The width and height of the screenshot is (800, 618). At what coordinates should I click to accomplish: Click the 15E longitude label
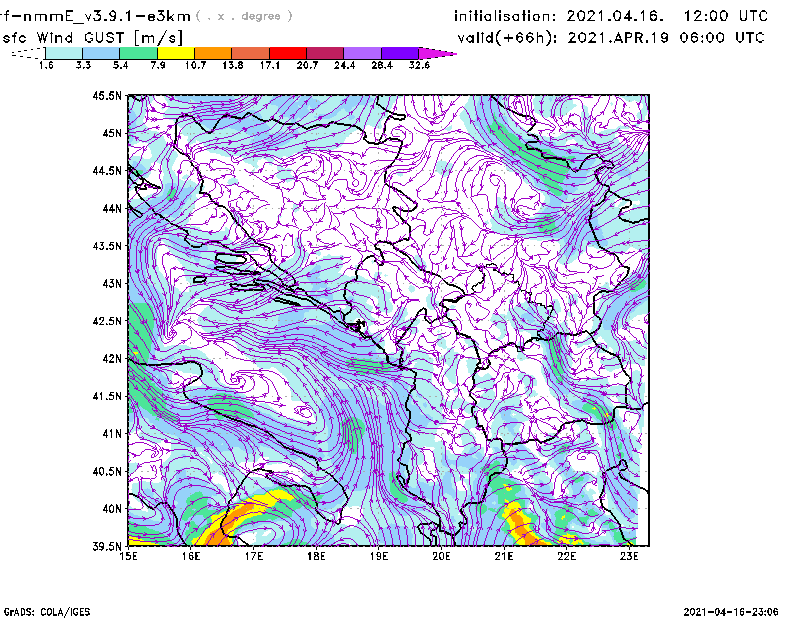(x=128, y=556)
